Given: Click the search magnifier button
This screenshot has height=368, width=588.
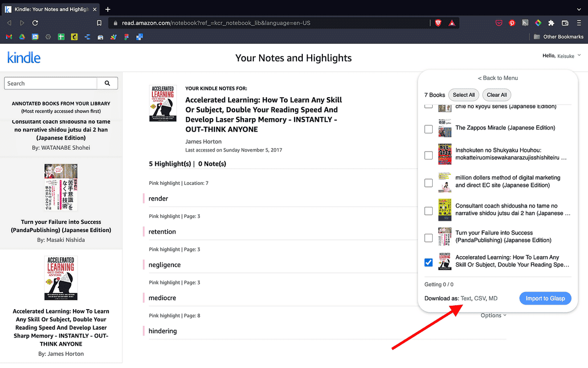Looking at the screenshot, I should 107,83.
